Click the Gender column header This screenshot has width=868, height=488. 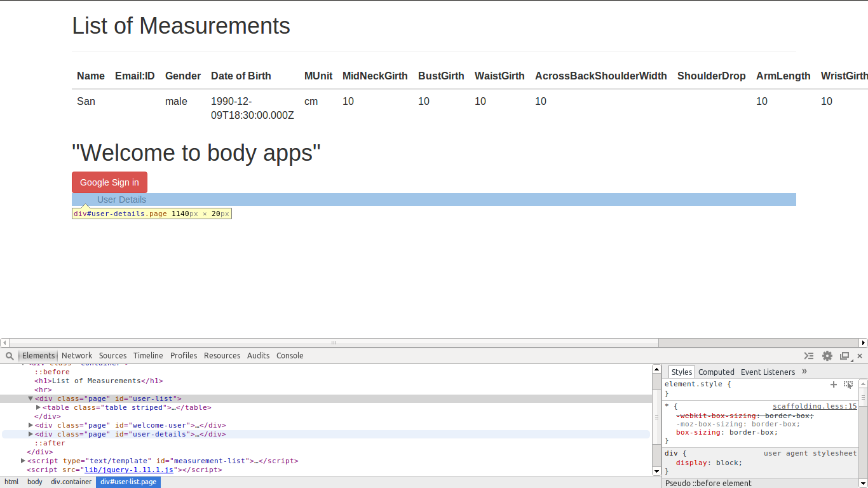pos(183,76)
